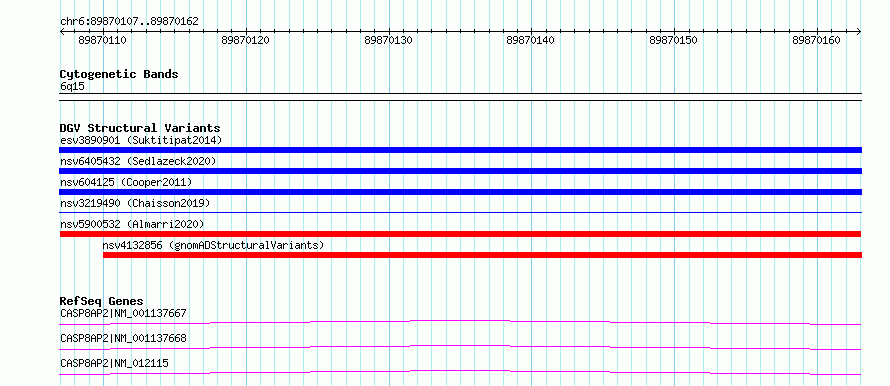
Task: Click ruler position 89870130
Action: [388, 41]
